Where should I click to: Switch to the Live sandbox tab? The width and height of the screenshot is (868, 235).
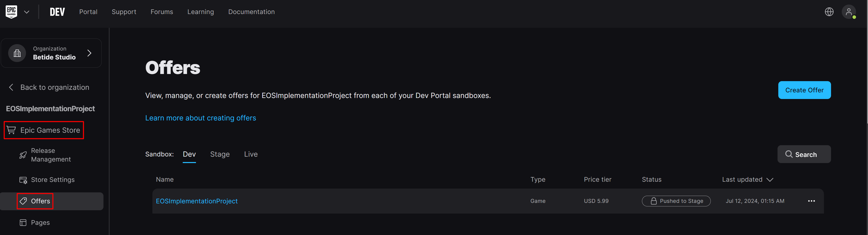[x=251, y=154]
